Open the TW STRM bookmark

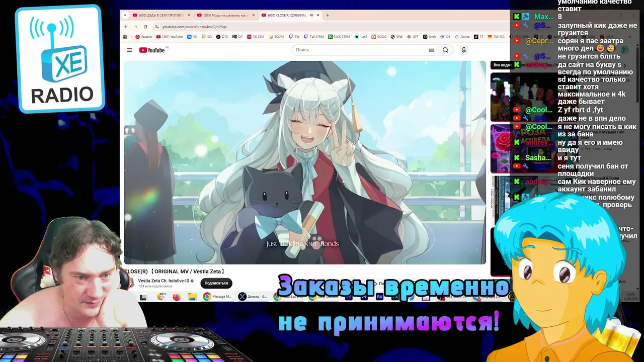(314, 37)
